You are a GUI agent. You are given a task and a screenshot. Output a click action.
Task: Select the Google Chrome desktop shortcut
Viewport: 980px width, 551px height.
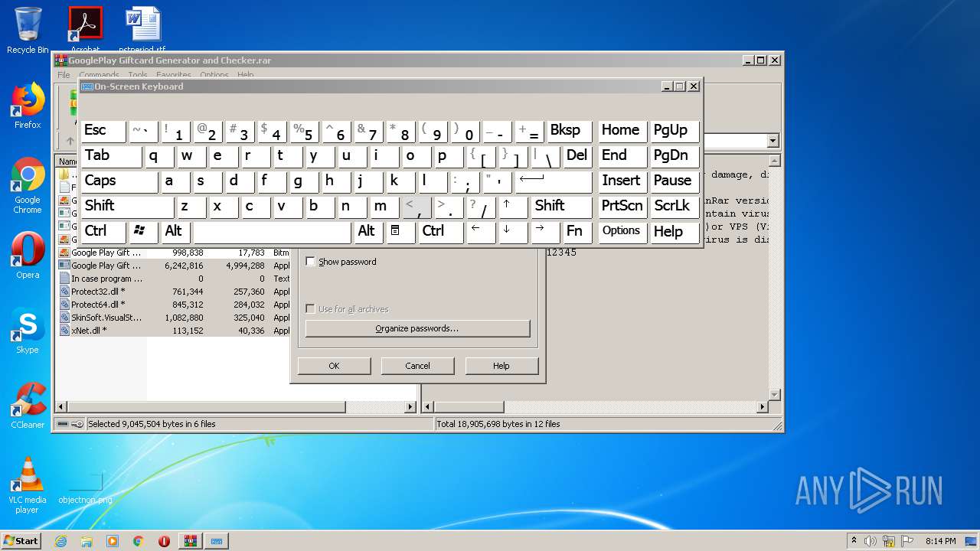[x=28, y=185]
